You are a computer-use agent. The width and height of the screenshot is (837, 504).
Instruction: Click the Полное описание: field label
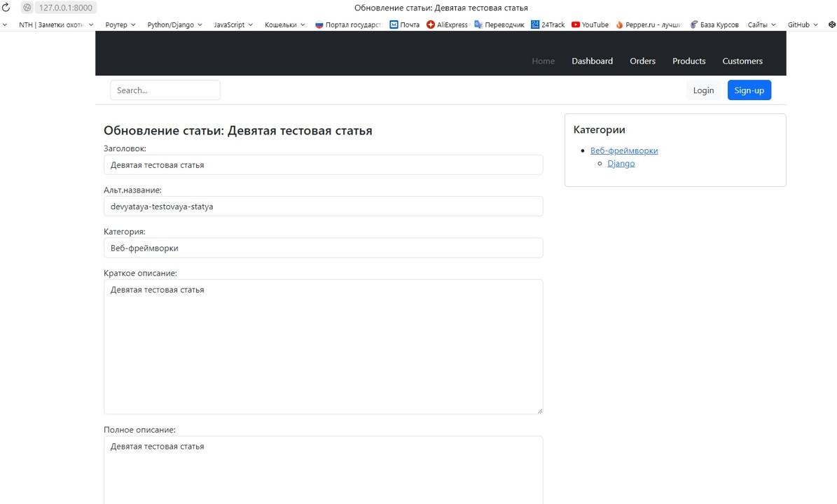click(139, 429)
